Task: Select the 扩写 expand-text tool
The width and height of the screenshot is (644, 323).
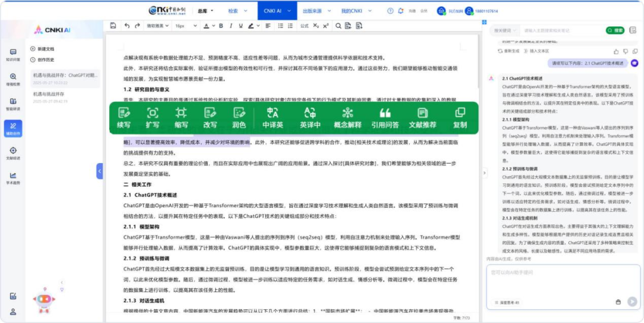Action: 152,117
